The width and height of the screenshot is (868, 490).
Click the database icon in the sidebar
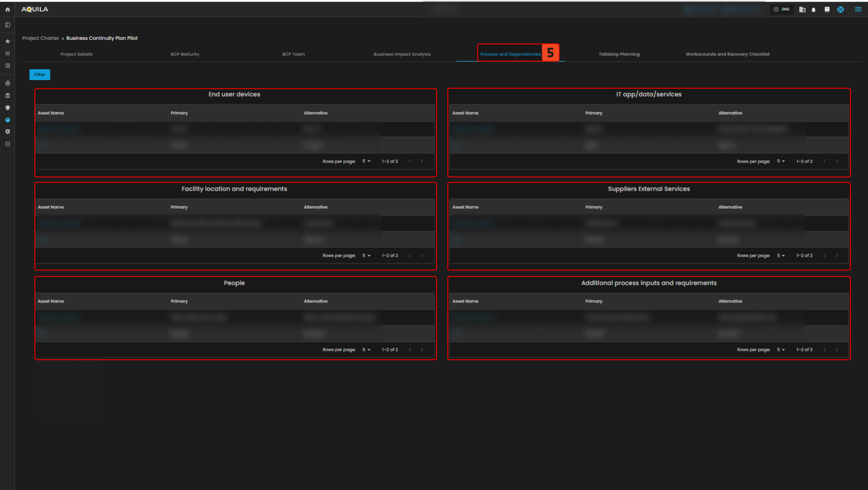point(7,144)
